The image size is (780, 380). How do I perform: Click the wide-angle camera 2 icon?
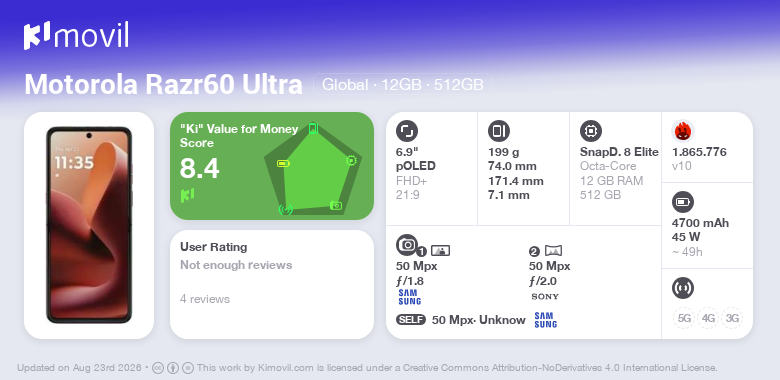(x=553, y=251)
